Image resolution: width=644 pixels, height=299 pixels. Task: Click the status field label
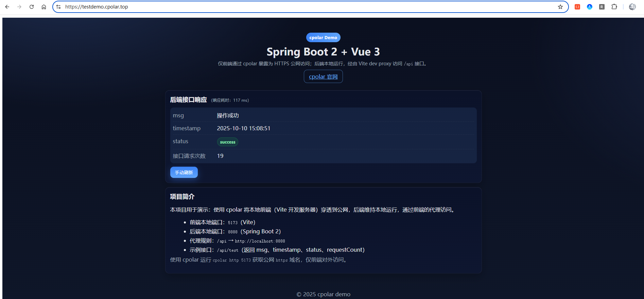coord(180,141)
